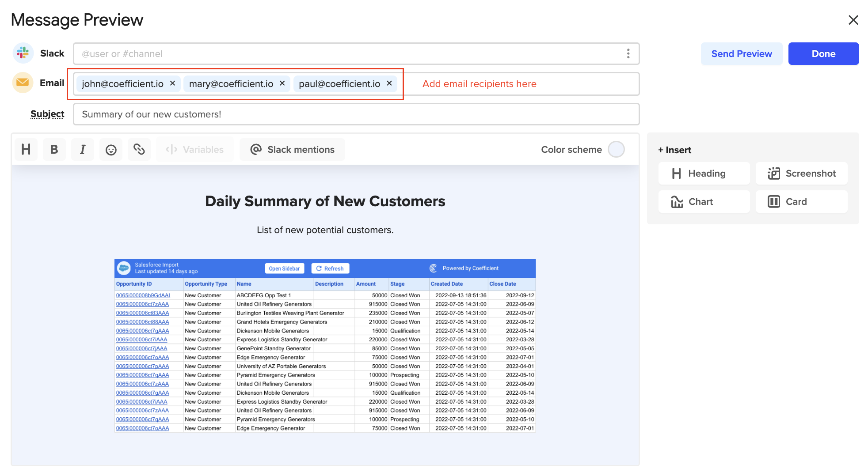Click the Coefficient logo icon
Screen dimensions: 868x476
coord(433,268)
